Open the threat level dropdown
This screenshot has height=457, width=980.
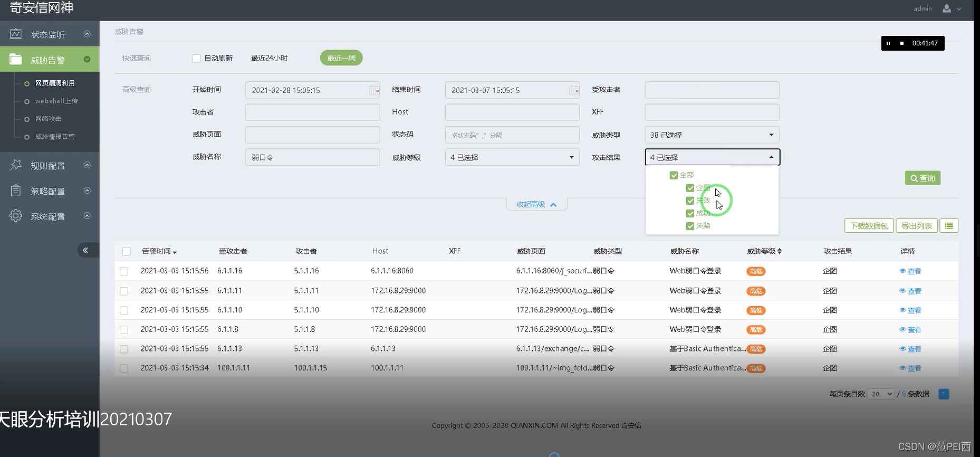point(512,157)
